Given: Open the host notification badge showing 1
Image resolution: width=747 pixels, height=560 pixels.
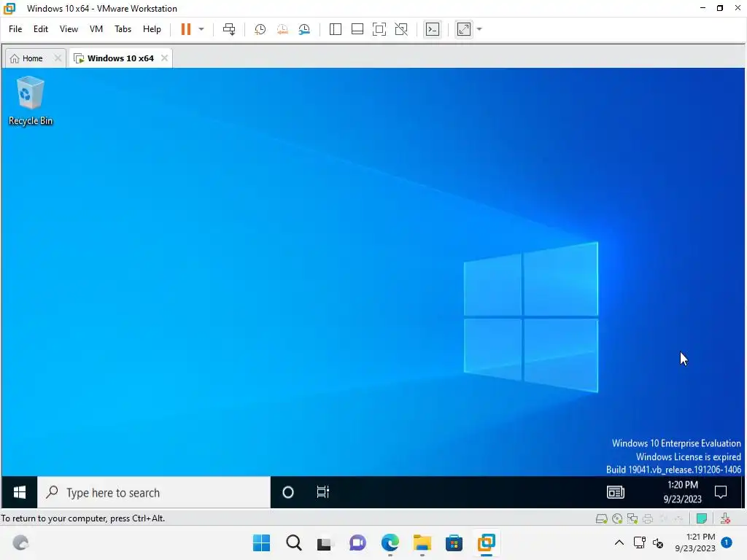Looking at the screenshot, I should click(x=727, y=542).
